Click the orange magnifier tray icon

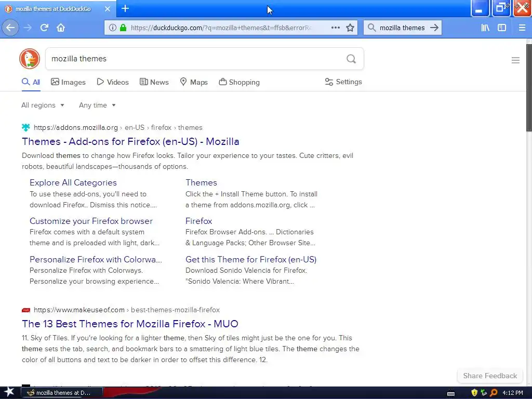click(494, 393)
